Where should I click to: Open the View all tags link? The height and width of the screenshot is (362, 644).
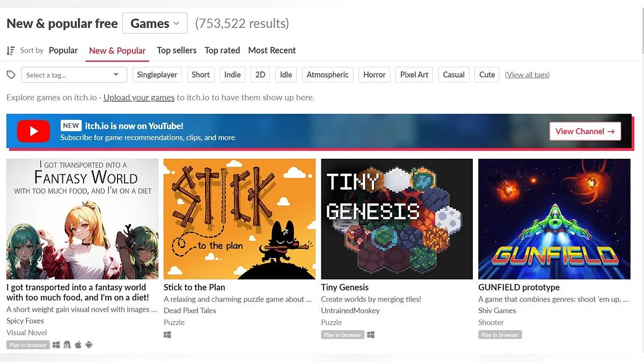coord(527,75)
